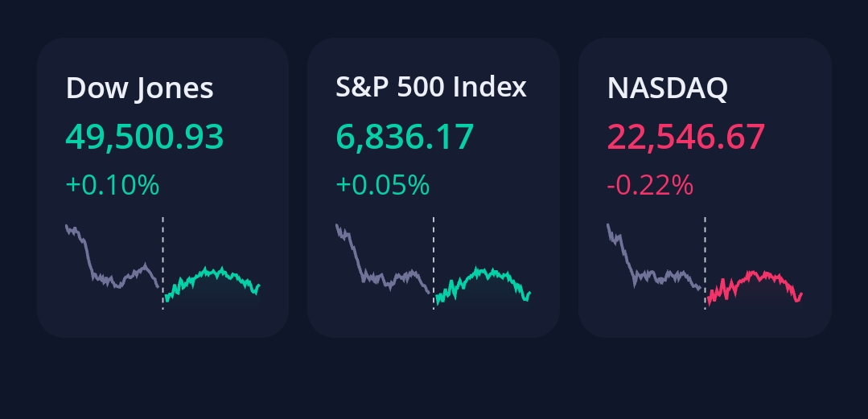Image resolution: width=868 pixels, height=419 pixels.
Task: Click the Dow Jones +0.10% change
Action: (x=112, y=185)
